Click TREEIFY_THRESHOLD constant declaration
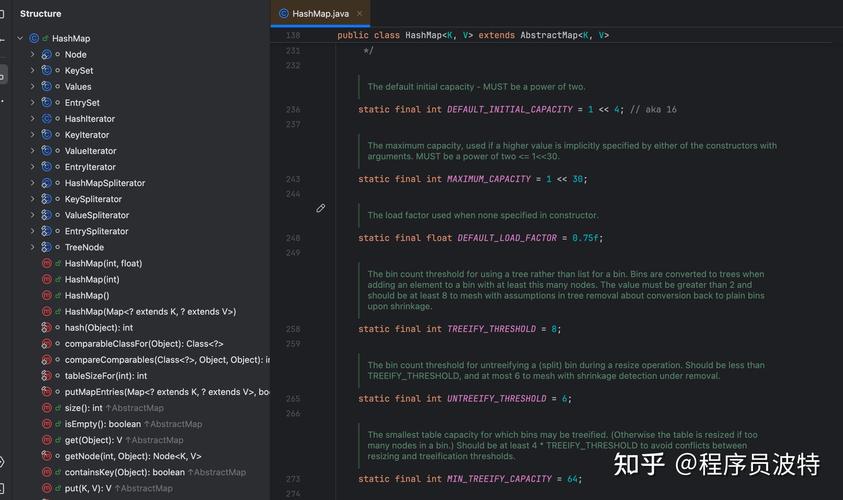 click(491, 329)
